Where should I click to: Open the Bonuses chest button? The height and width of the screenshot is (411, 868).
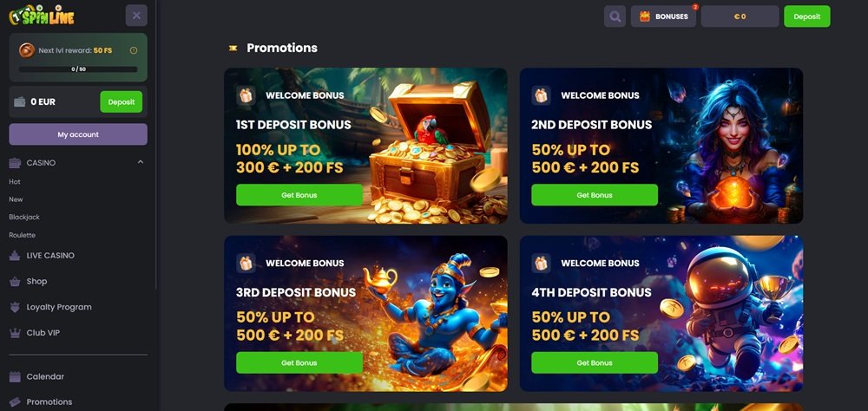(663, 16)
